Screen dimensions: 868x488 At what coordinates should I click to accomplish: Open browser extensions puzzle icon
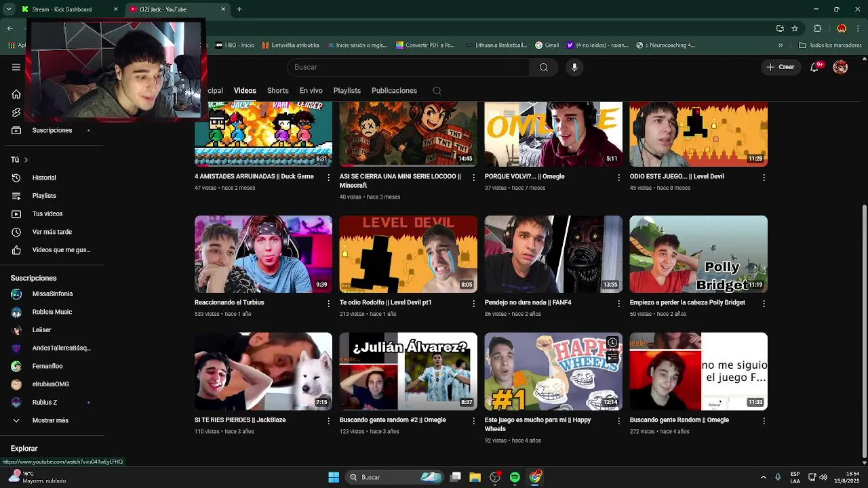coord(817,28)
